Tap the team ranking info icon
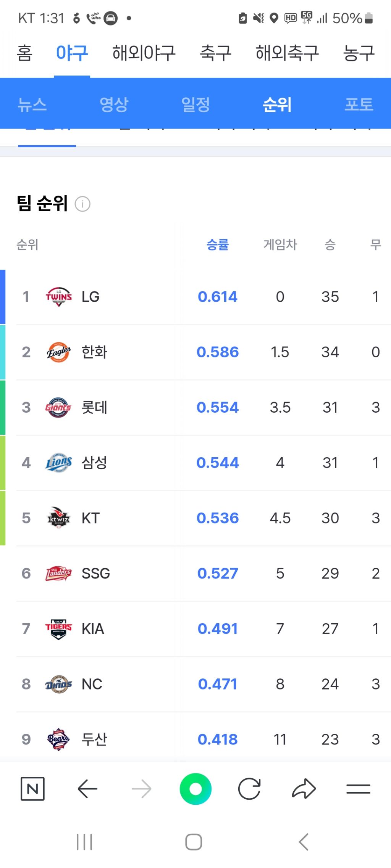 [82, 204]
